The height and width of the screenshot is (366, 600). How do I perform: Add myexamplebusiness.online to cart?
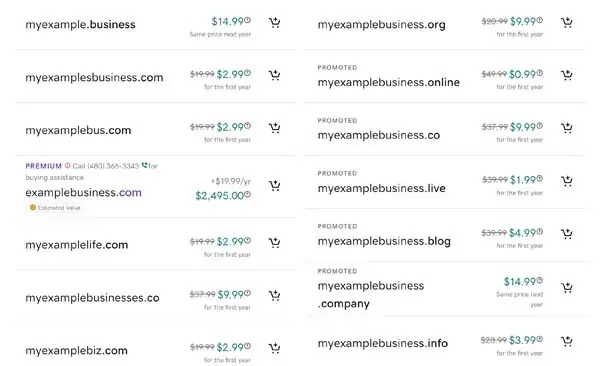coord(567,75)
